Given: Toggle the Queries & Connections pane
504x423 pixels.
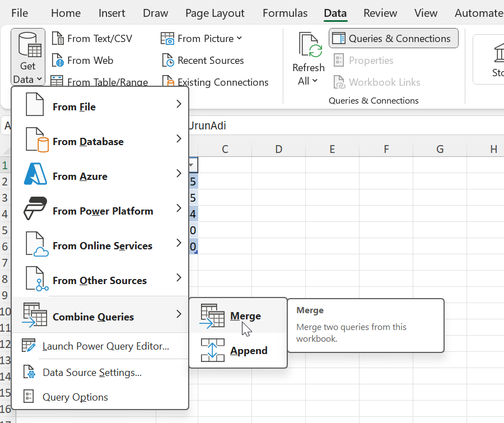Looking at the screenshot, I should pos(393,39).
